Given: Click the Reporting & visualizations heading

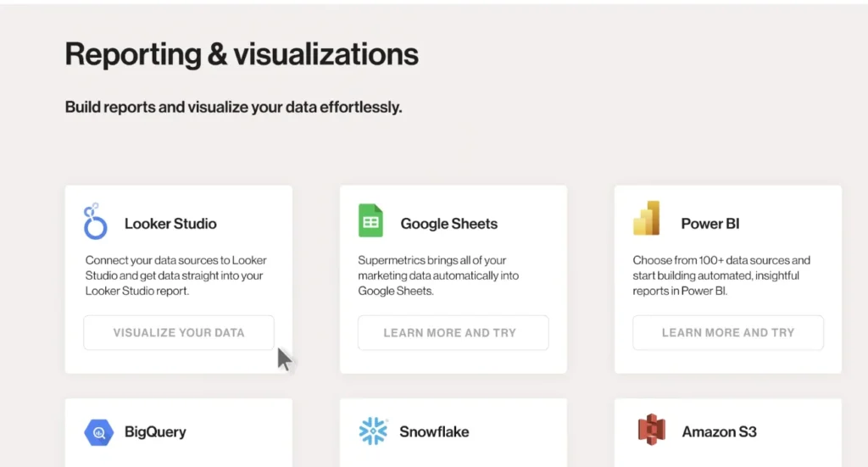Looking at the screenshot, I should point(242,54).
